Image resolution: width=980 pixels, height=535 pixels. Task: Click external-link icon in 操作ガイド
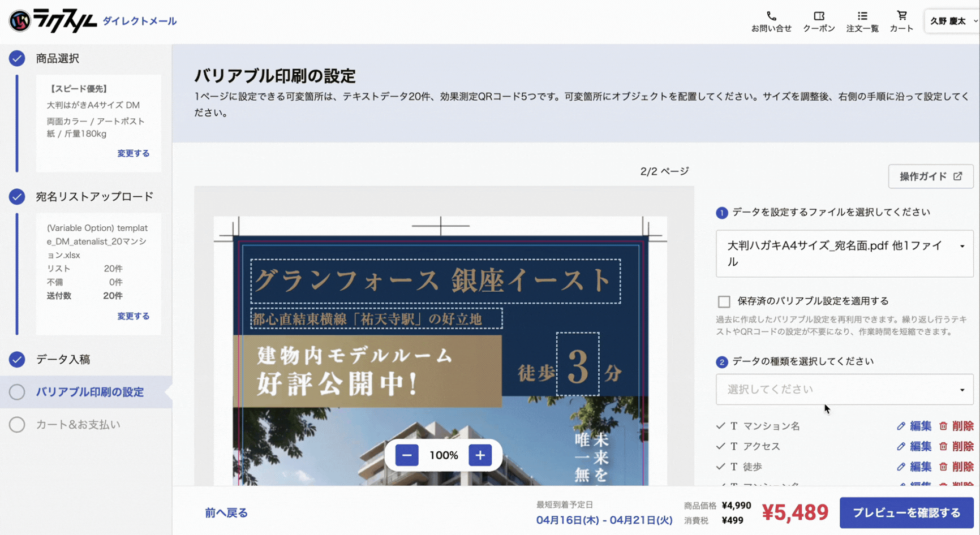click(957, 176)
